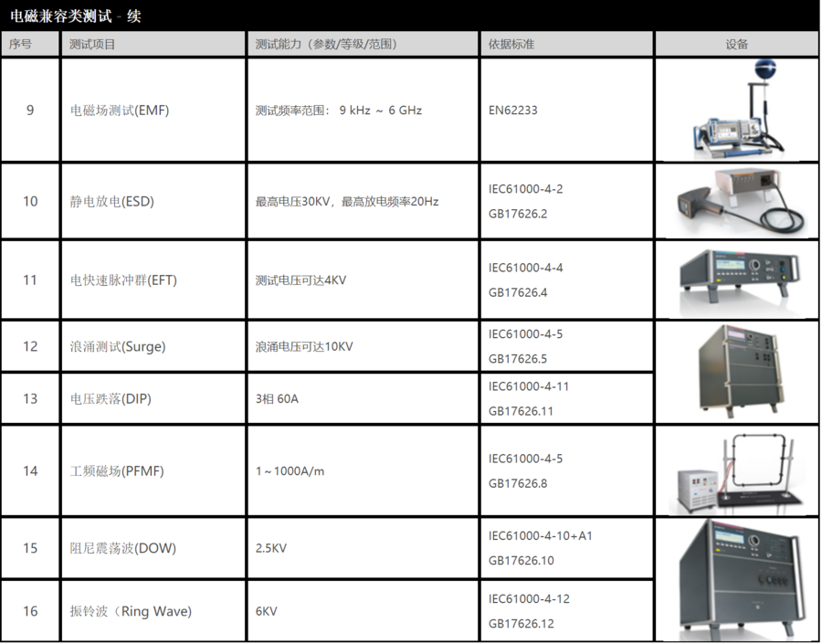Image resolution: width=822 pixels, height=644 pixels.
Task: Select the 测试能力 column header
Action: click(x=326, y=44)
